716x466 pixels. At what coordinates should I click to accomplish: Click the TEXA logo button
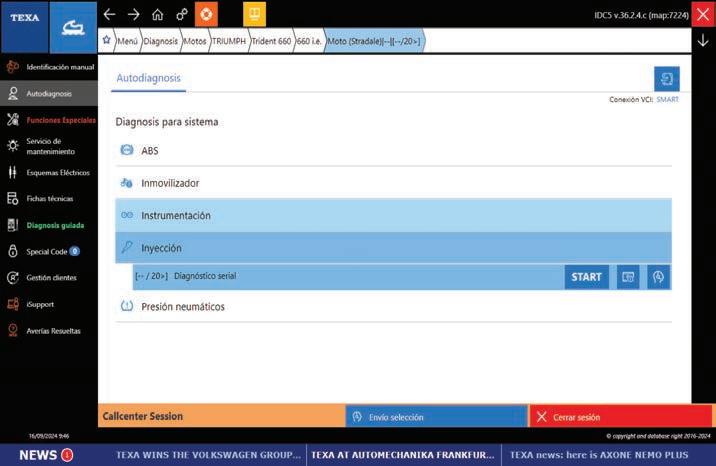pyautogui.click(x=25, y=26)
